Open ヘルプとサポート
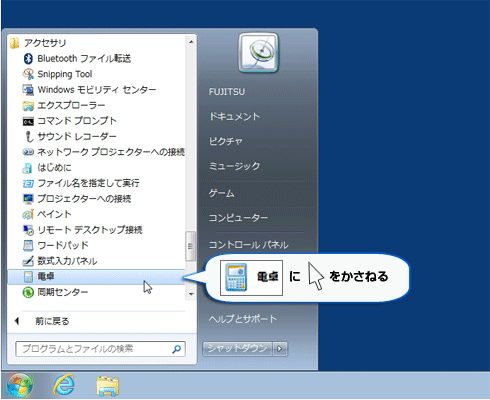The image size is (490, 400). click(243, 319)
